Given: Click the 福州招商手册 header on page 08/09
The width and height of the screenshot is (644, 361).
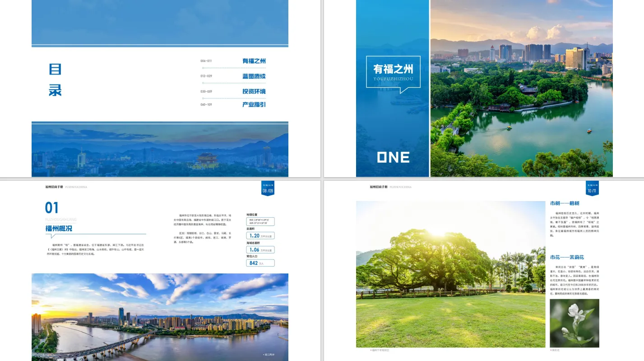Looking at the screenshot, I should coord(55,187).
